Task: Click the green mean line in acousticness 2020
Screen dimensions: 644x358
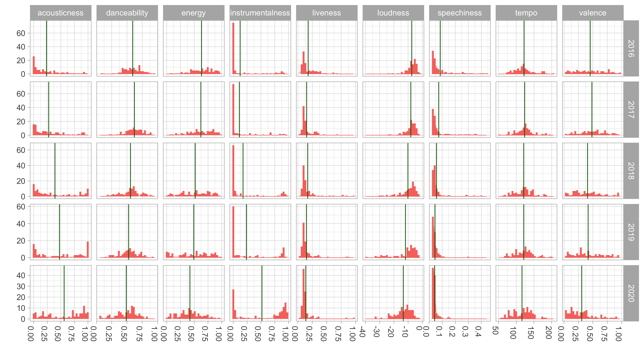Action: [64, 293]
